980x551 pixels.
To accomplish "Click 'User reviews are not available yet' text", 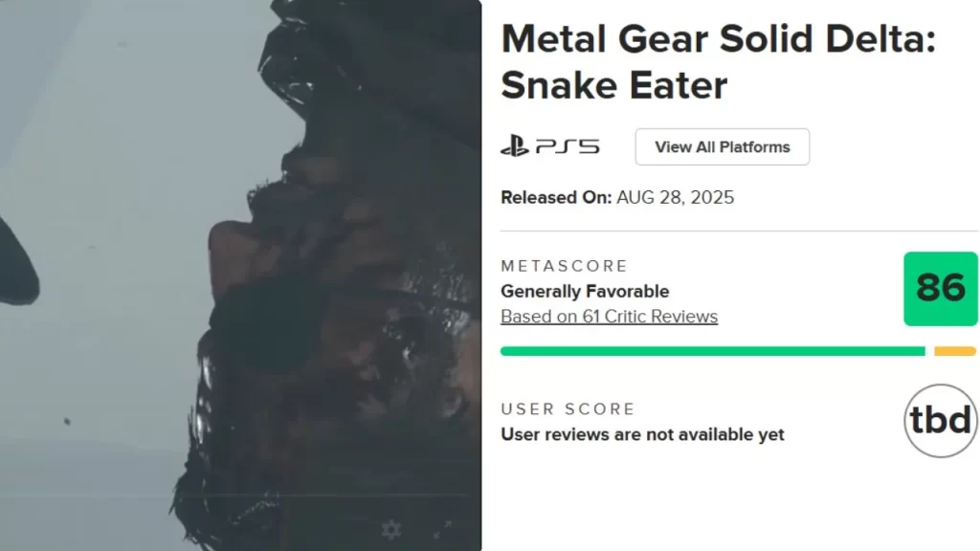I will [x=642, y=434].
